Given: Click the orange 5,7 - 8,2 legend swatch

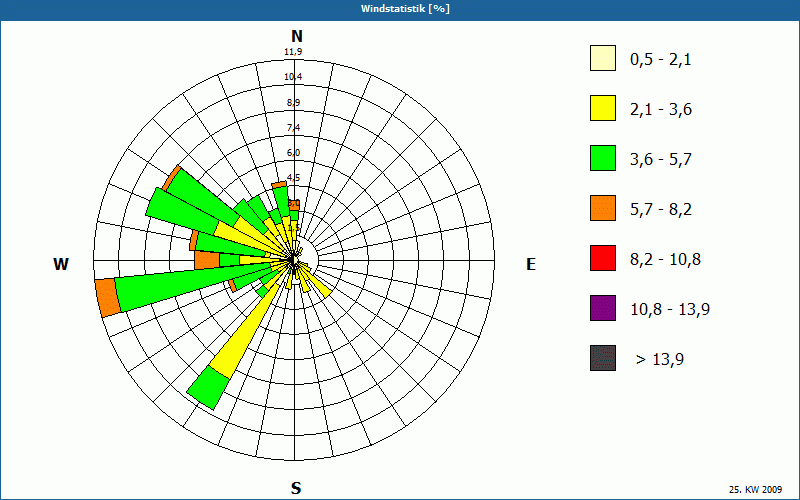Looking at the screenshot, I should coord(603,208).
